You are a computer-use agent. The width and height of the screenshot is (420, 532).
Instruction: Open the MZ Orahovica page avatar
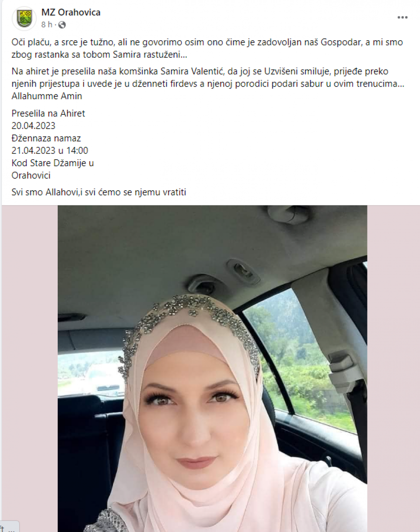[24, 18]
